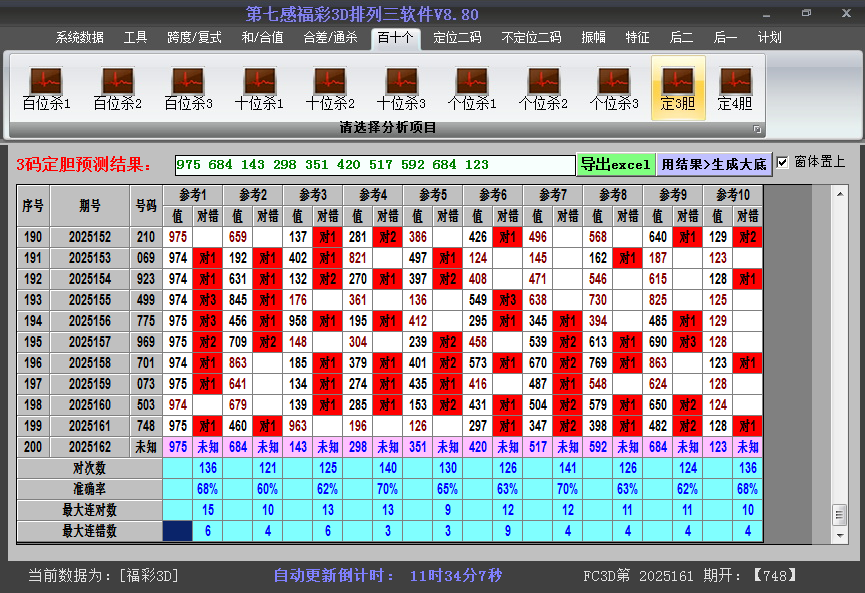Open the 工具 menu tab
865x593 pixels.
point(135,38)
